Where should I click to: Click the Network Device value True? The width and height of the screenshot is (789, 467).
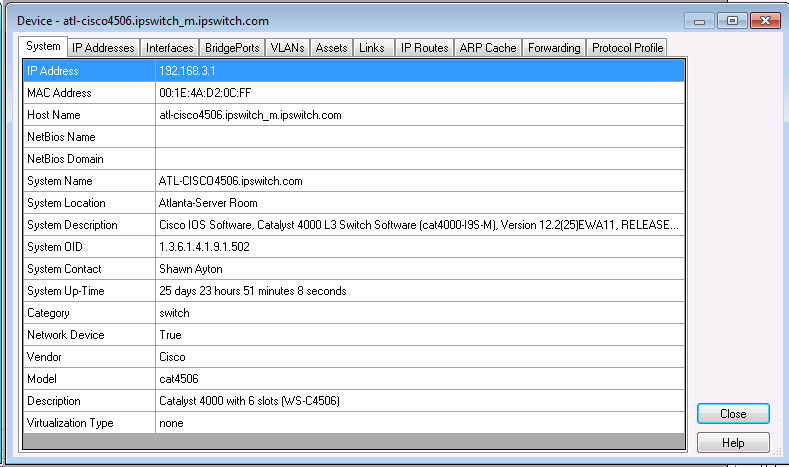click(x=420, y=335)
